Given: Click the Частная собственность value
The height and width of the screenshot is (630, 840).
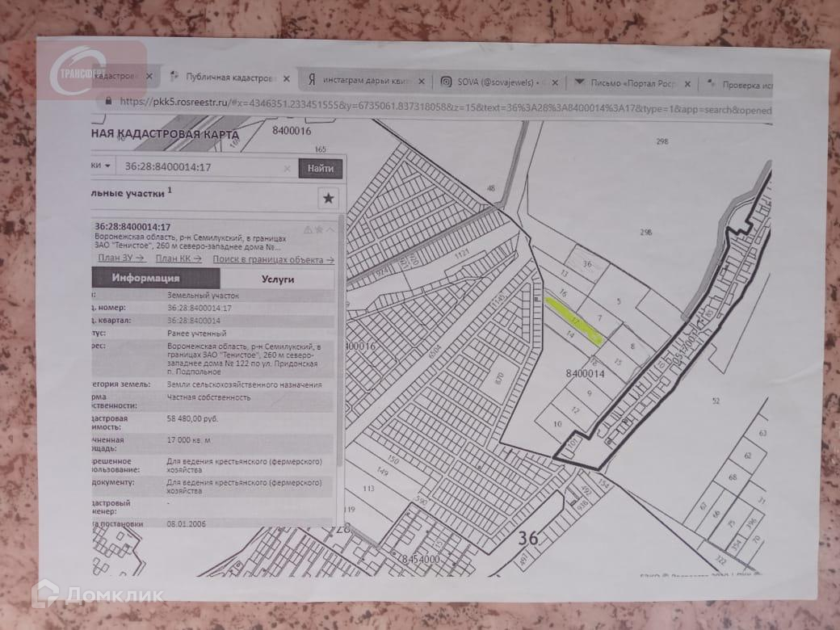Looking at the screenshot, I should (x=209, y=397).
